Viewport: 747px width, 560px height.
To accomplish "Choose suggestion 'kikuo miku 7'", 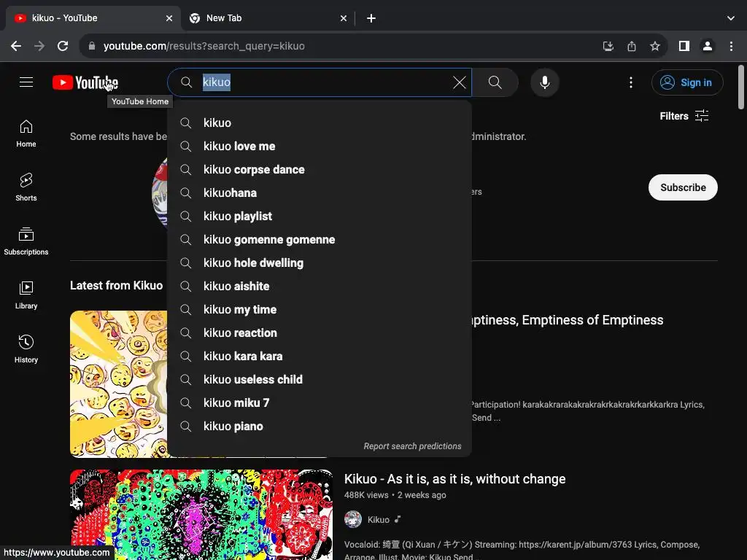I will coord(320,402).
